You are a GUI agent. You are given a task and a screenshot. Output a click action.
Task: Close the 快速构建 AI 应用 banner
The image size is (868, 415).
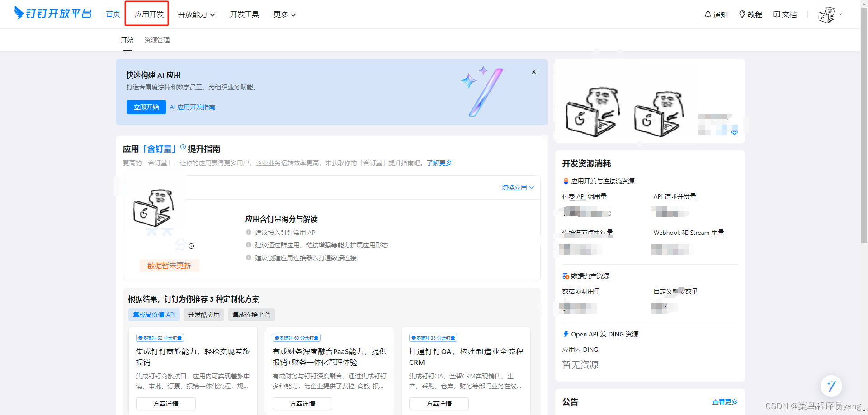pos(534,72)
